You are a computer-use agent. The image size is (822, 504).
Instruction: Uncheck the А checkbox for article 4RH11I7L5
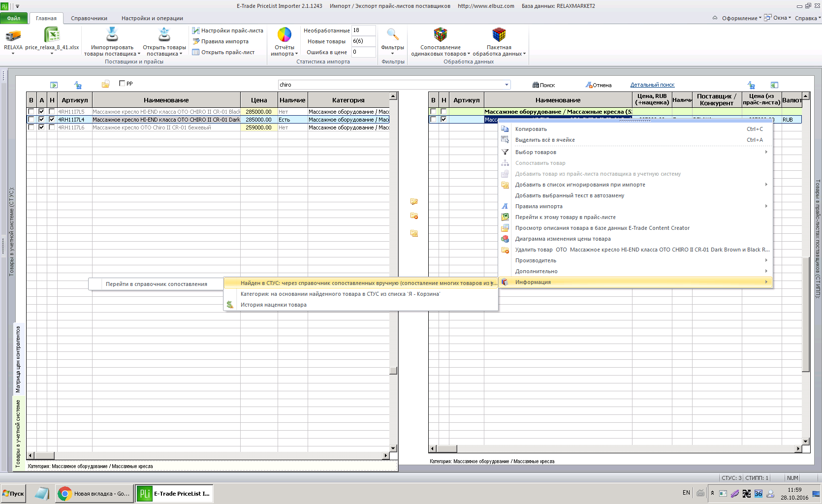coord(41,112)
